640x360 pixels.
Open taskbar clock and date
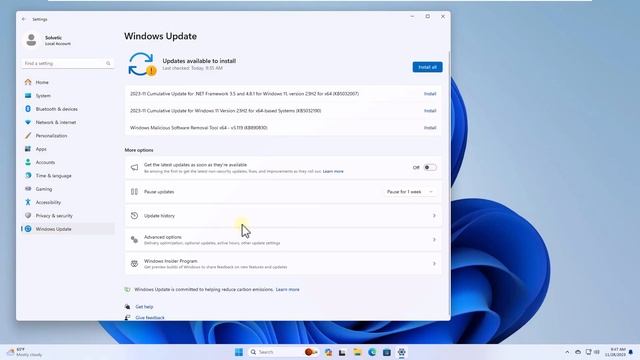coord(616,352)
